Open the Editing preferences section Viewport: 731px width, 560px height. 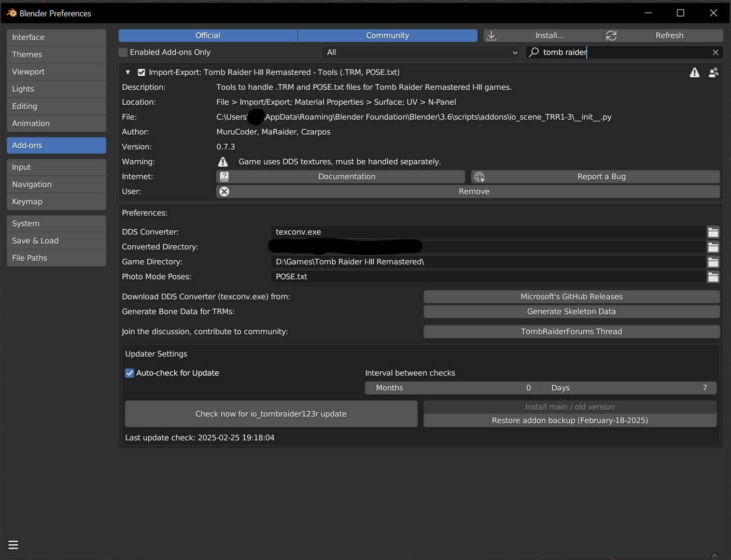[x=57, y=106]
